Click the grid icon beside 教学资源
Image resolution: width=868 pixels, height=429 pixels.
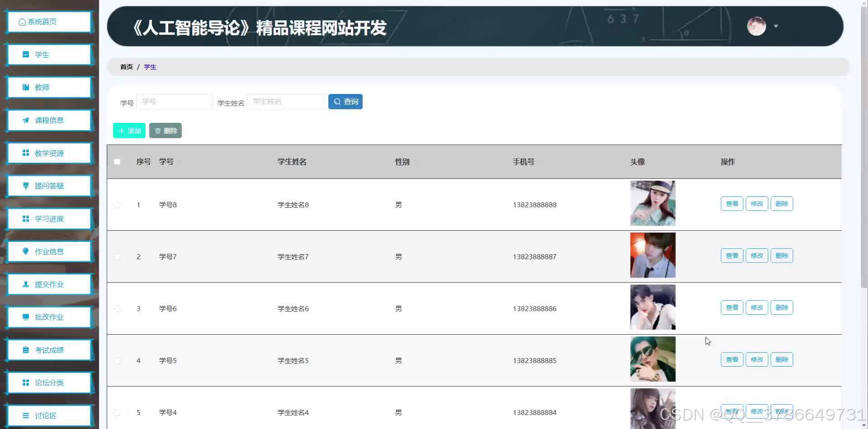26,153
